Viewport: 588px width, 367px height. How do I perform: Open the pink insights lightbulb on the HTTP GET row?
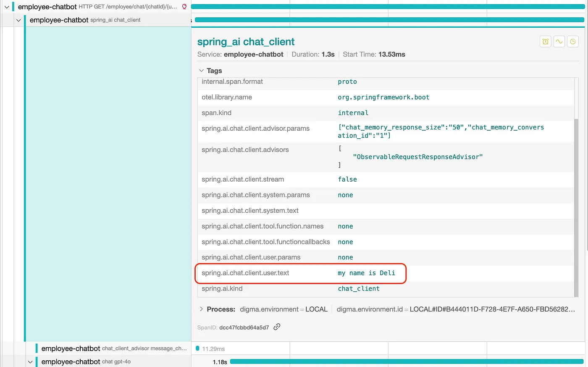[184, 6]
